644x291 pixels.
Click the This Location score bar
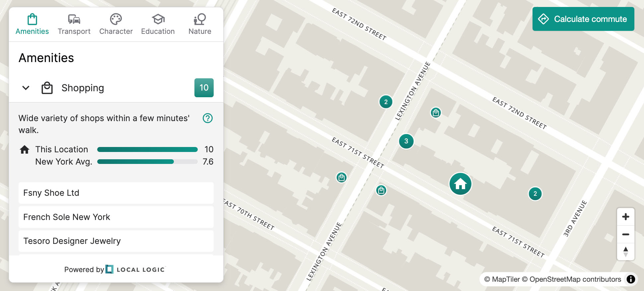click(x=147, y=150)
